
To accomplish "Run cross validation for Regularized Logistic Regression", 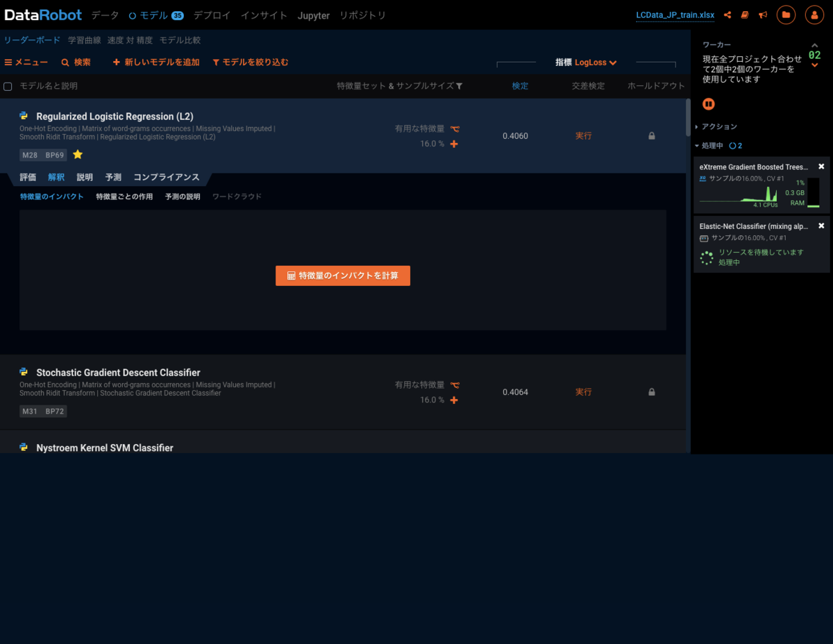I will tap(584, 136).
